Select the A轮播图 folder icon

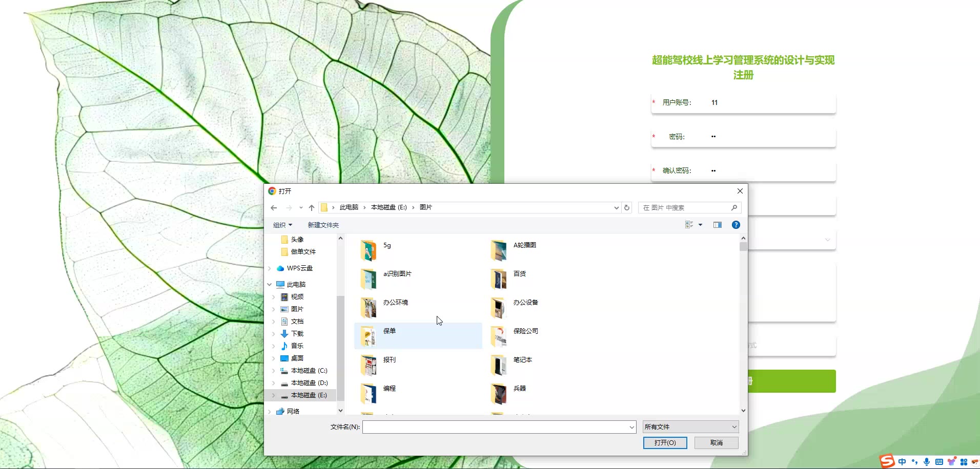coord(499,250)
